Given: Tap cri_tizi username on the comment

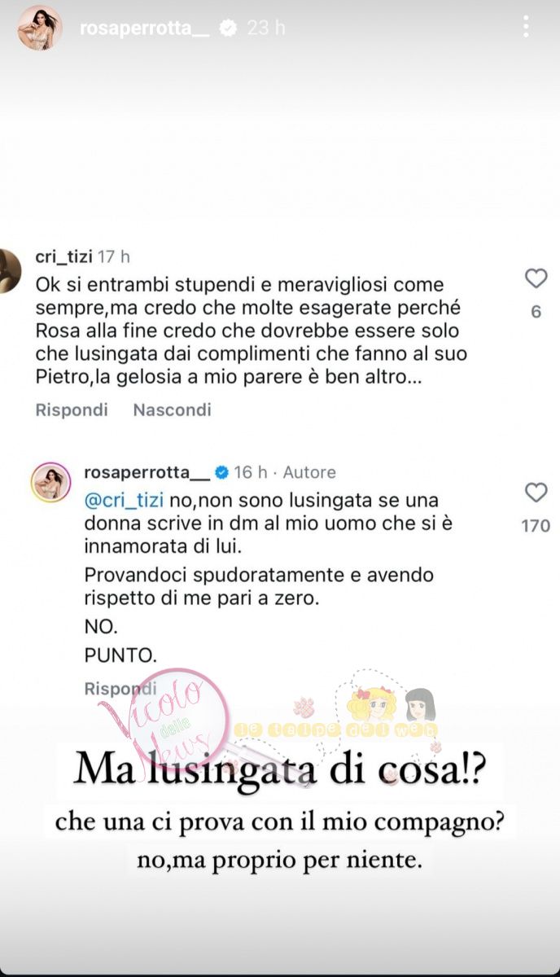Looking at the screenshot, I should click(63, 257).
